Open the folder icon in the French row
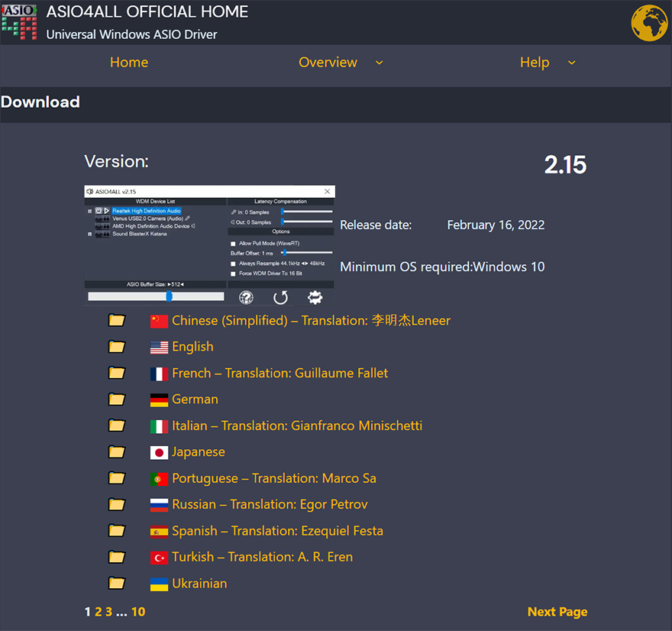Image resolution: width=672 pixels, height=631 pixels. click(117, 373)
